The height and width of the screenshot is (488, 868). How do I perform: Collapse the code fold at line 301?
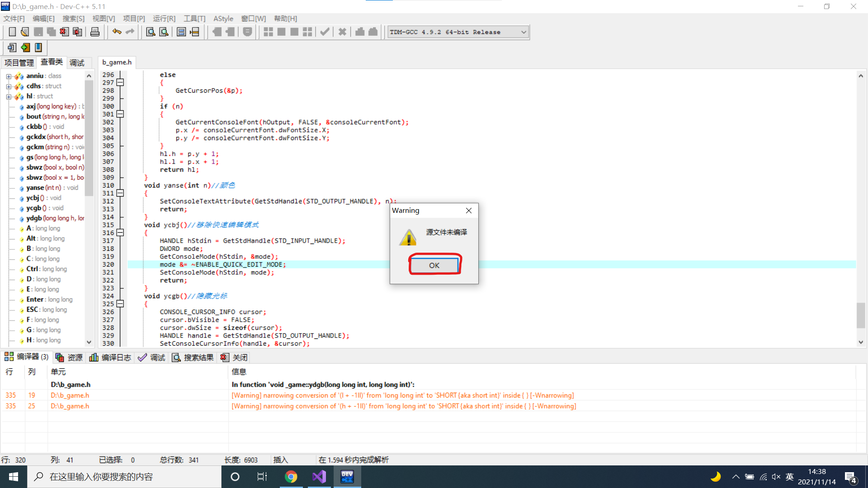click(120, 114)
